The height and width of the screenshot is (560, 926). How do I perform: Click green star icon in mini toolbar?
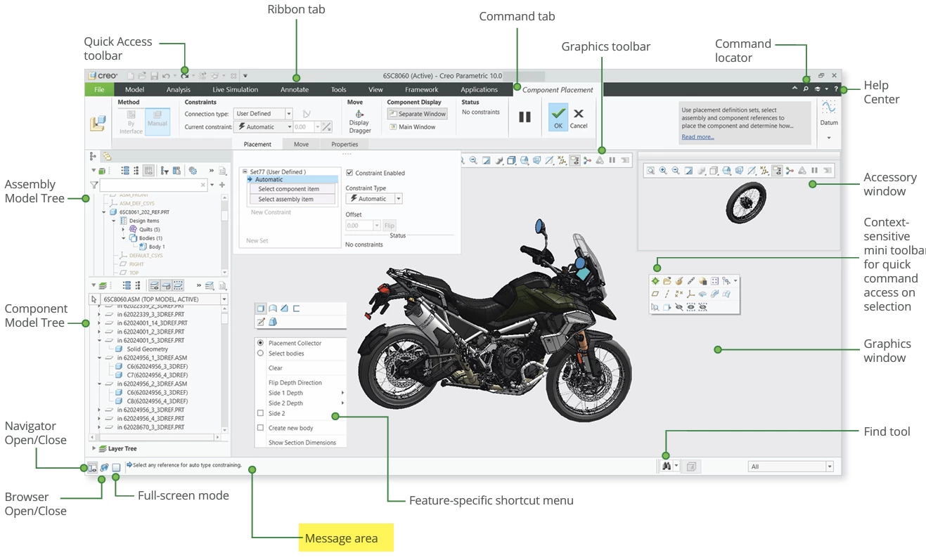(x=655, y=281)
